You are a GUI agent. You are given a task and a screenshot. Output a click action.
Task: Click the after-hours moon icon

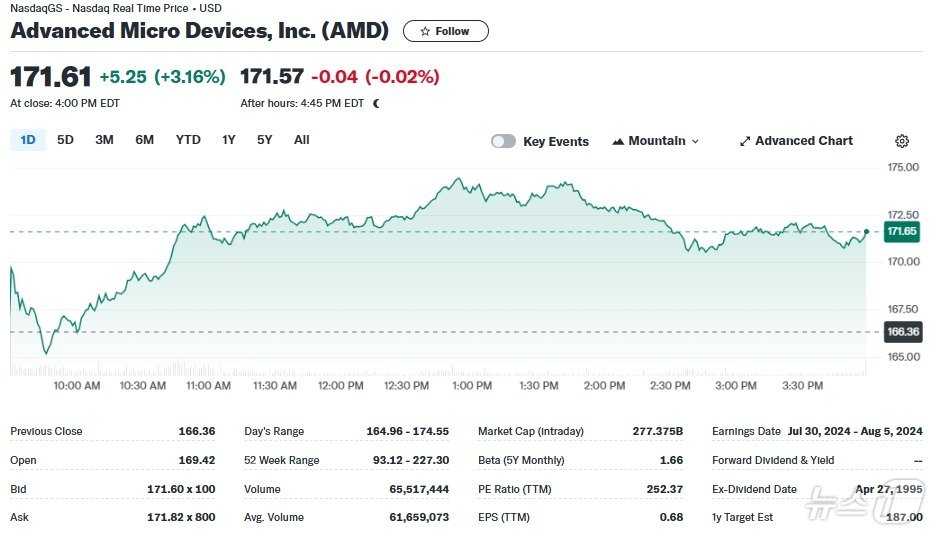pyautogui.click(x=376, y=103)
